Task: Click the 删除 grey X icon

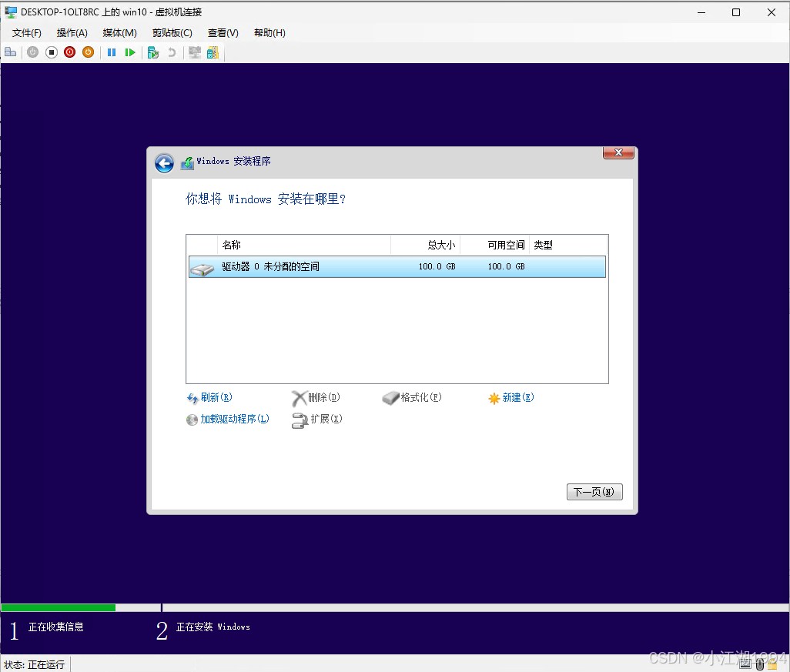Action: [x=300, y=399]
